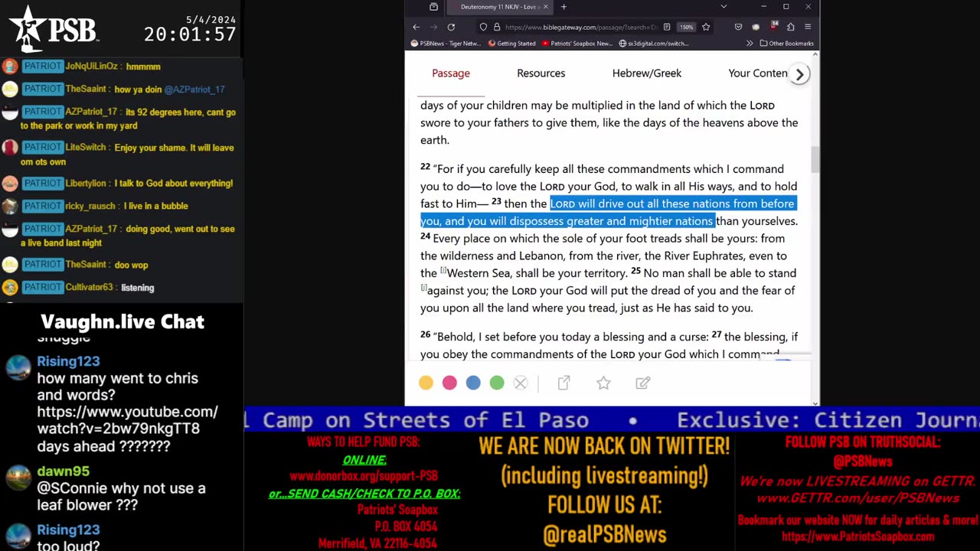Image resolution: width=980 pixels, height=551 pixels.
Task: Go back using the browser back arrow
Action: coord(416,27)
